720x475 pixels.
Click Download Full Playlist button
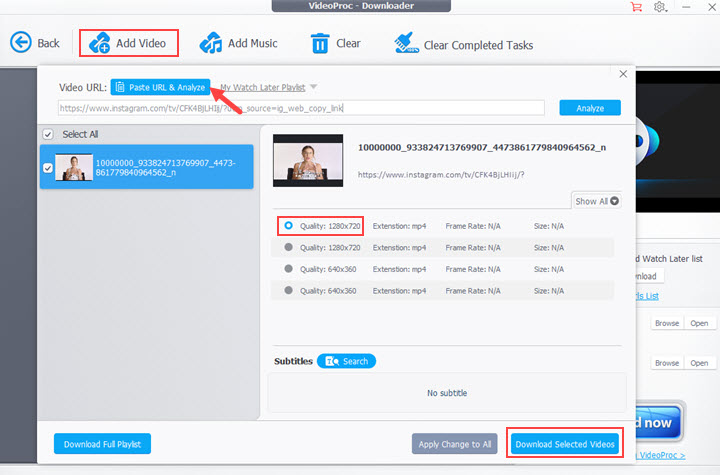tap(102, 444)
